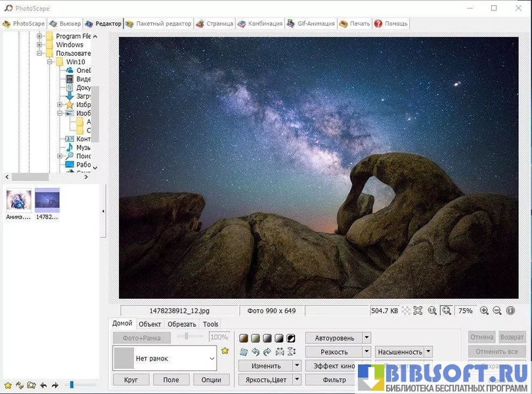The width and height of the screenshot is (532, 394).
Task: Click the sepia tone effect icon
Action: coord(244,338)
